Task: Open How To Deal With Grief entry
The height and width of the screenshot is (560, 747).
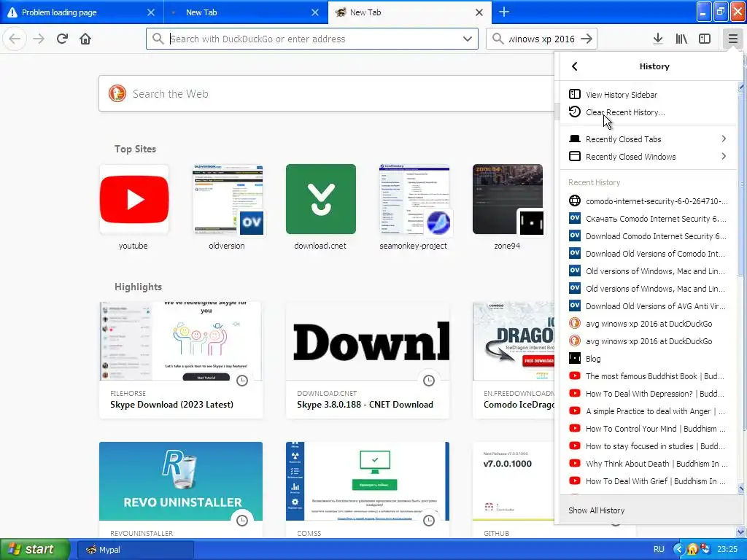Action: pyautogui.click(x=649, y=481)
